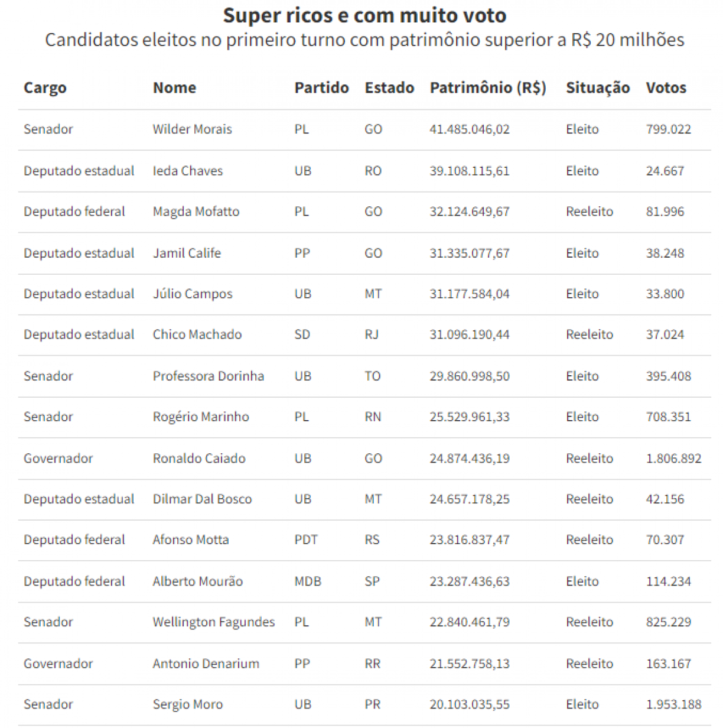This screenshot has height=728, width=723.
Task: Select the Nome column header
Action: (174, 88)
